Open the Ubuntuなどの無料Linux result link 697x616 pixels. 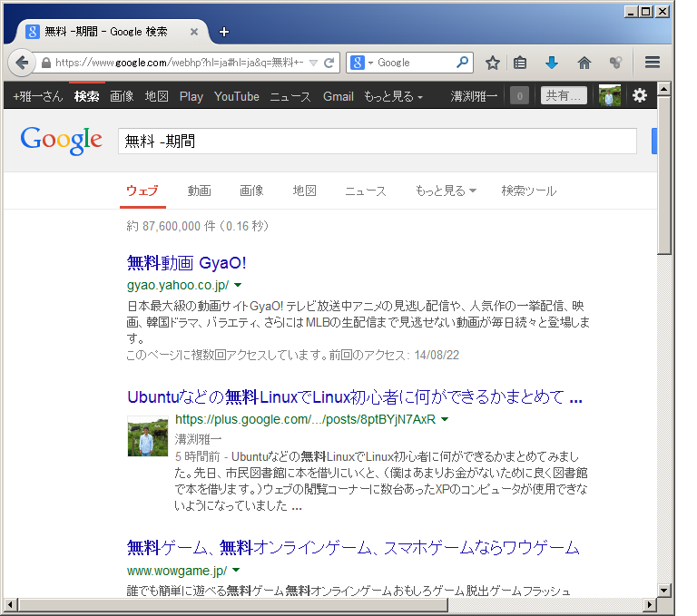pos(355,396)
